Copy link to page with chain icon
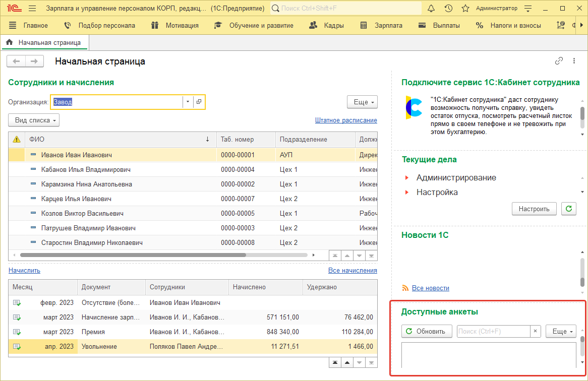This screenshot has width=588, height=381. coord(559,60)
